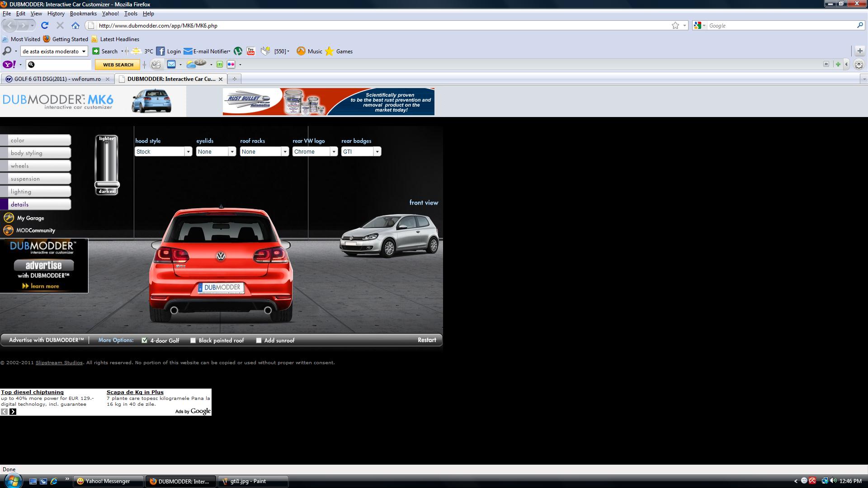Image resolution: width=868 pixels, height=488 pixels.
Task: Open the rear VW logo dropdown
Action: [315, 152]
